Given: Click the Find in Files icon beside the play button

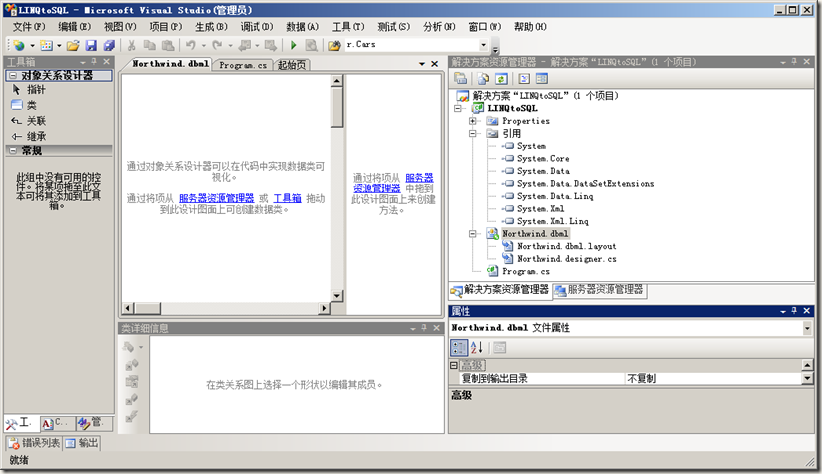Looking at the screenshot, I should [311, 46].
